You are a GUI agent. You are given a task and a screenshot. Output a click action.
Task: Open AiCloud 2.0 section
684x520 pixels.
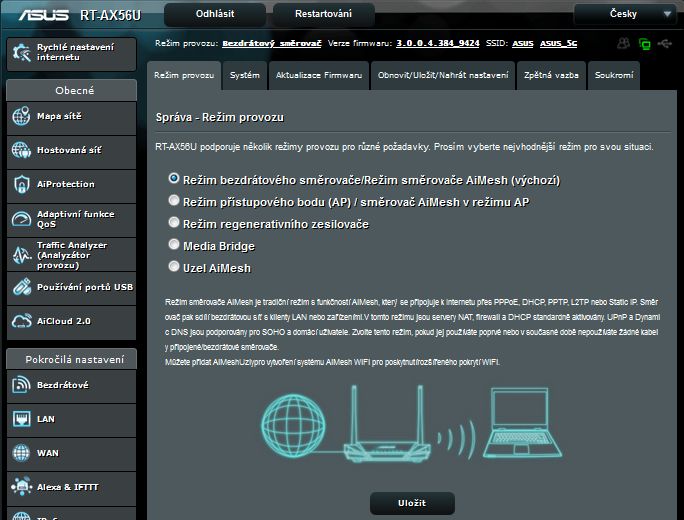pos(69,321)
